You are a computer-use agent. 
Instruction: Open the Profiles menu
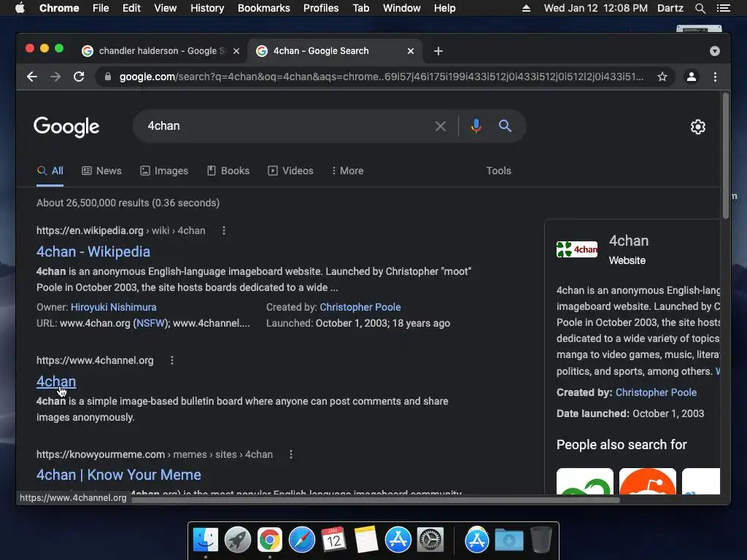[x=321, y=8]
